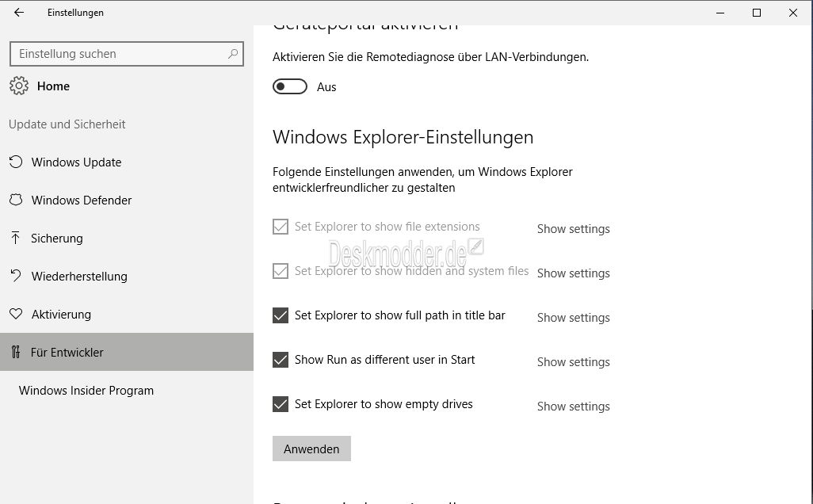
Task: Click the Sicherung upload arrow icon
Action: click(x=16, y=238)
